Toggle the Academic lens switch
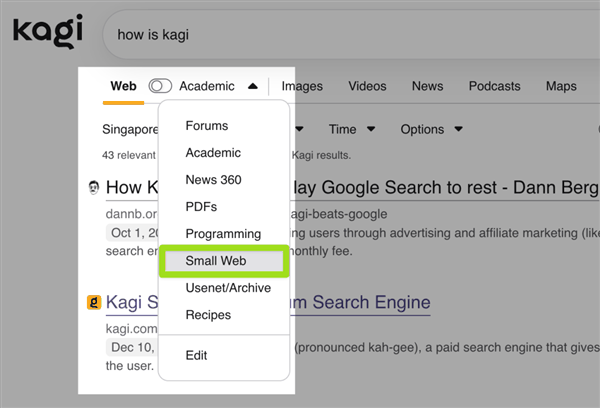 pyautogui.click(x=160, y=86)
